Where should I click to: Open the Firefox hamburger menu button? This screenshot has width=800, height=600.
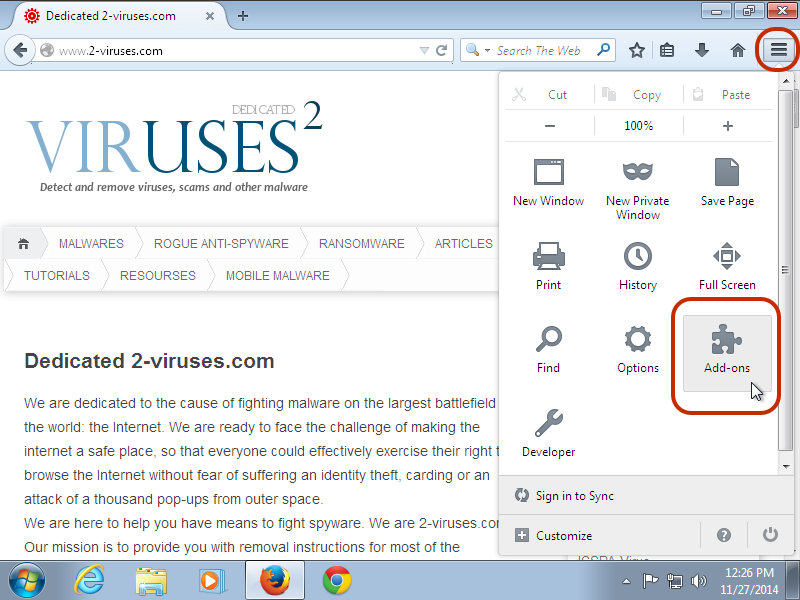[778, 50]
